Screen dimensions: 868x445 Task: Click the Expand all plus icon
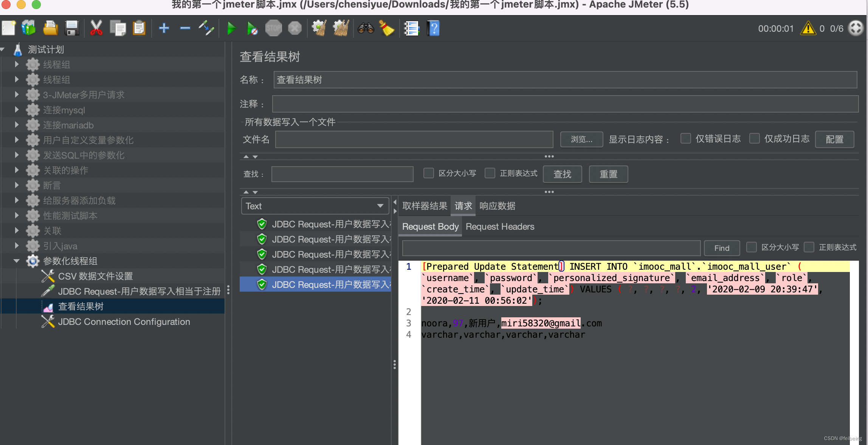164,28
